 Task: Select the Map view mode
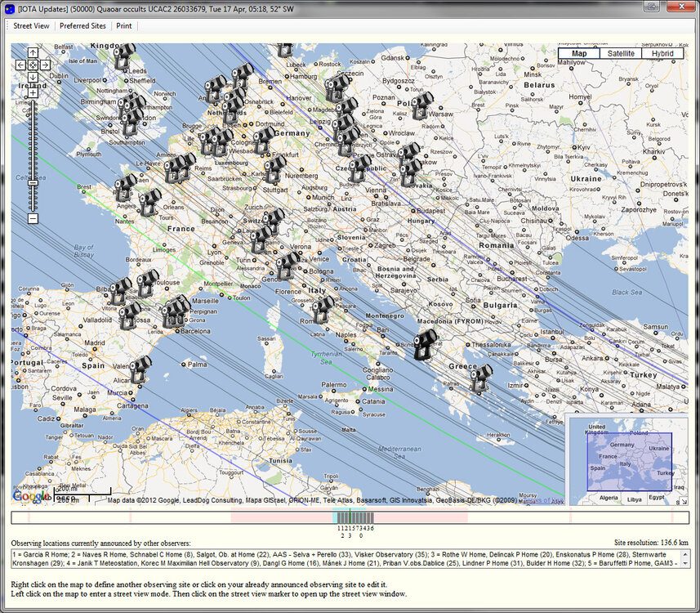(x=578, y=53)
